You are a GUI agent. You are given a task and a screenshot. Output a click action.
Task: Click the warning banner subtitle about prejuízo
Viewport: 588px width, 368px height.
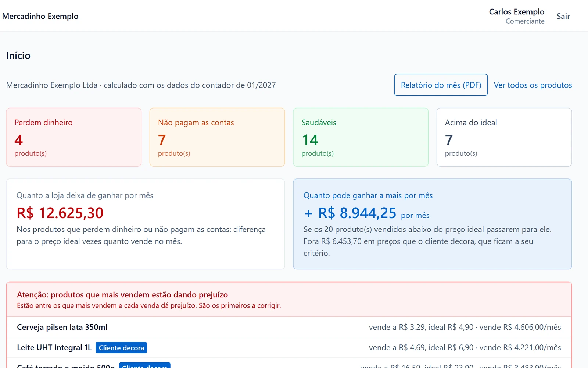149,305
